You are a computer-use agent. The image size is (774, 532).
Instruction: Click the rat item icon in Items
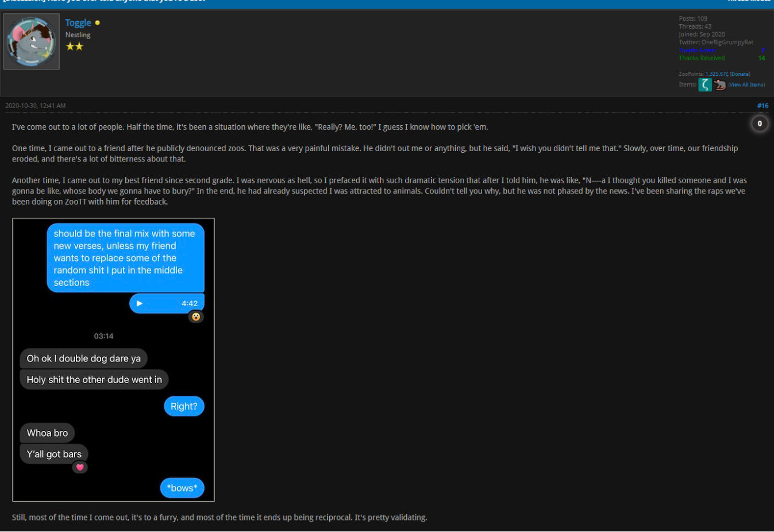[x=719, y=85]
